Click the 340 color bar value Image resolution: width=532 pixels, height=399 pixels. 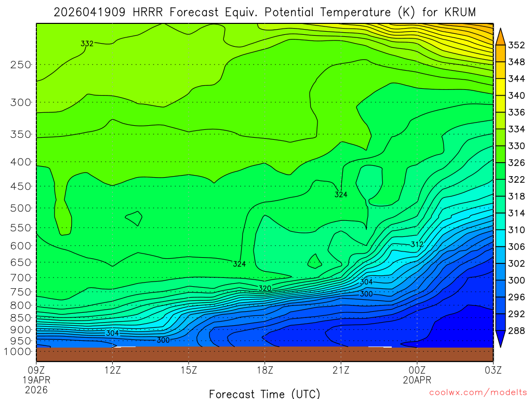coord(516,96)
